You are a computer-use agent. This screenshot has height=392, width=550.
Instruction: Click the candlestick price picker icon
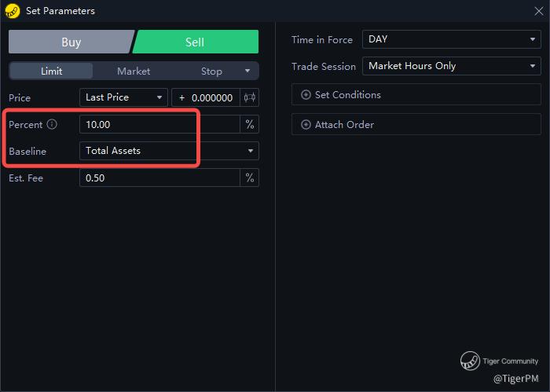coord(250,97)
